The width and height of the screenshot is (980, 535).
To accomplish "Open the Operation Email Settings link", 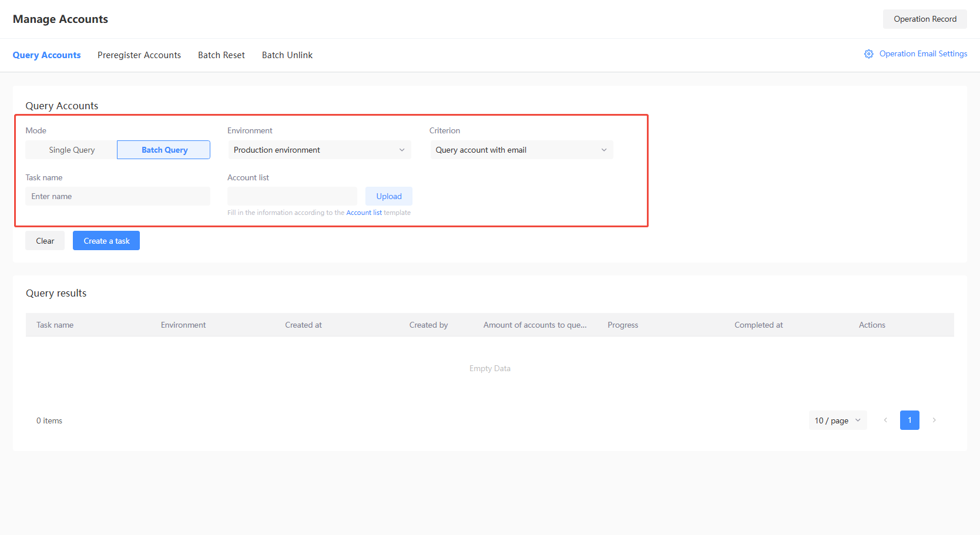I will 923,53.
